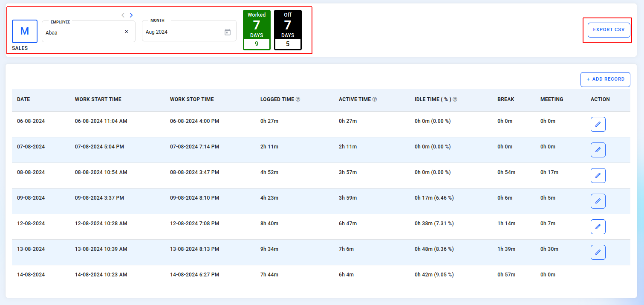This screenshot has width=644, height=305.
Task: Click meeting value 0h 30m
Action: click(x=549, y=249)
